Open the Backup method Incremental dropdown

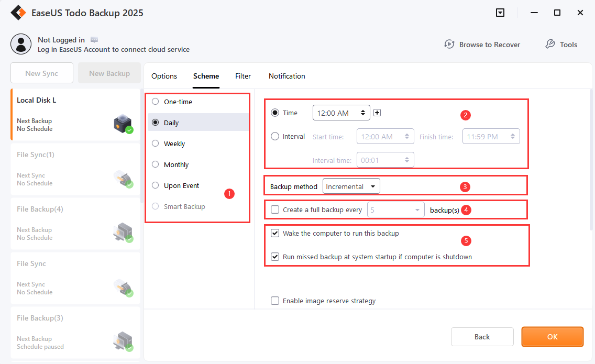[x=351, y=186]
